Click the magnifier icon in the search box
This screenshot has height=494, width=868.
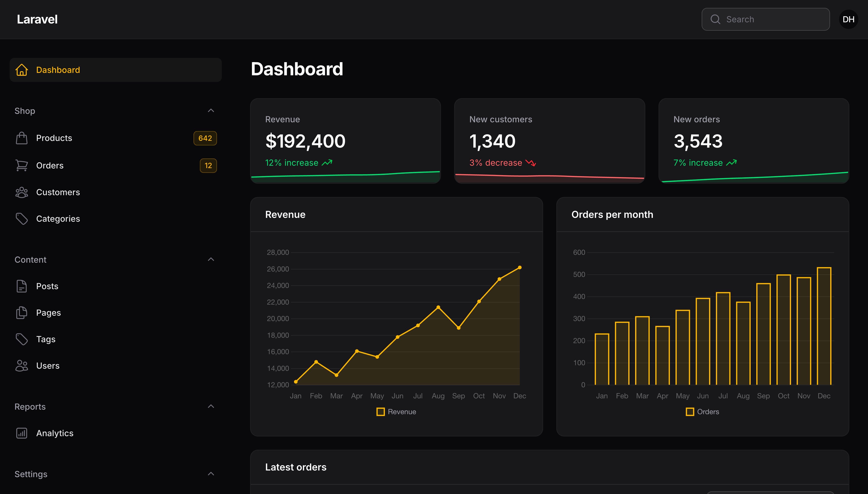click(x=715, y=19)
